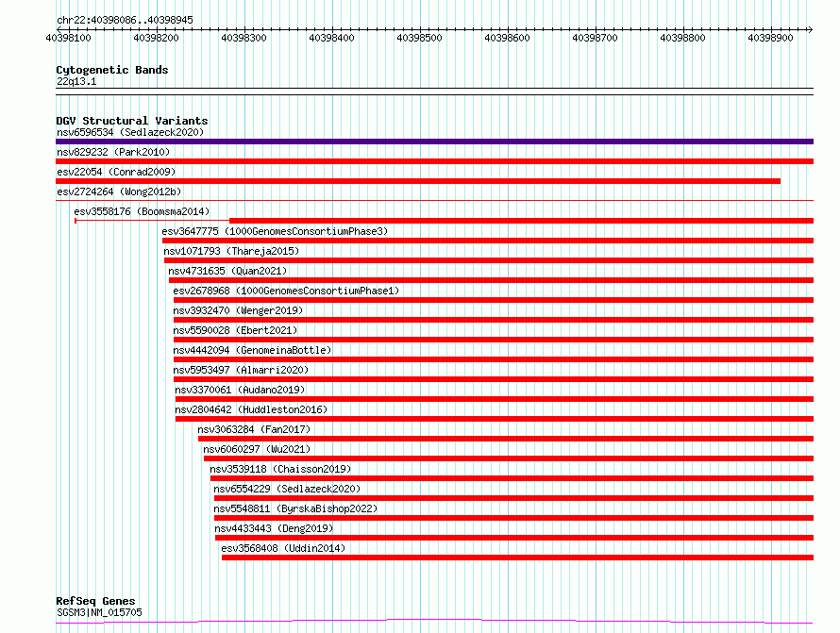Click the esv3568408 (Uddin2014) label
Screen dimensions: 840x633
coord(283,548)
